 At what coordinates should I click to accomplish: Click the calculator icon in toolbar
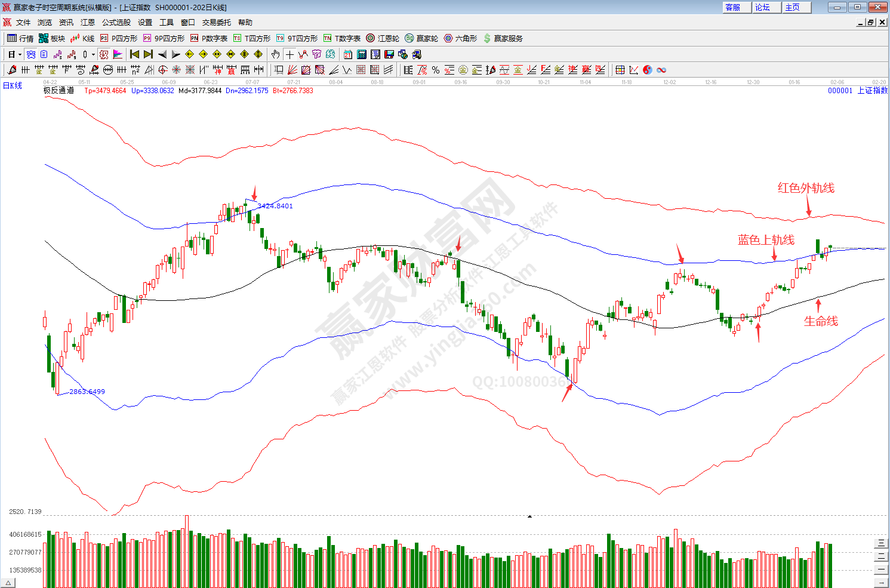361,54
